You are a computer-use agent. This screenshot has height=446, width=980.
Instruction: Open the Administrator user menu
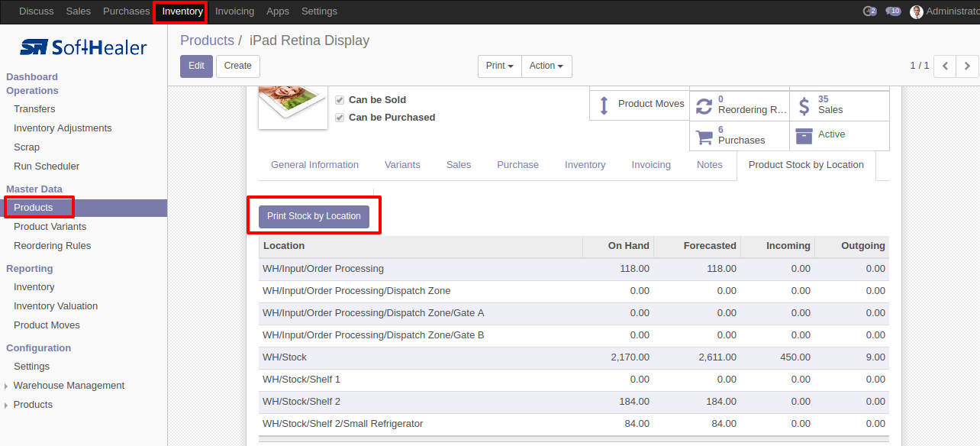944,11
